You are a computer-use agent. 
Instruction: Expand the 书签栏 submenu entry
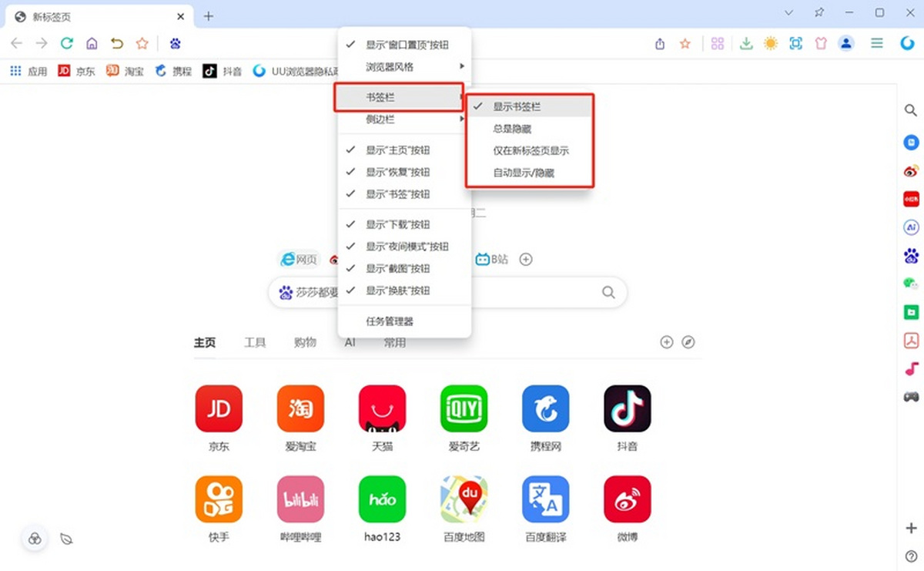coord(400,97)
